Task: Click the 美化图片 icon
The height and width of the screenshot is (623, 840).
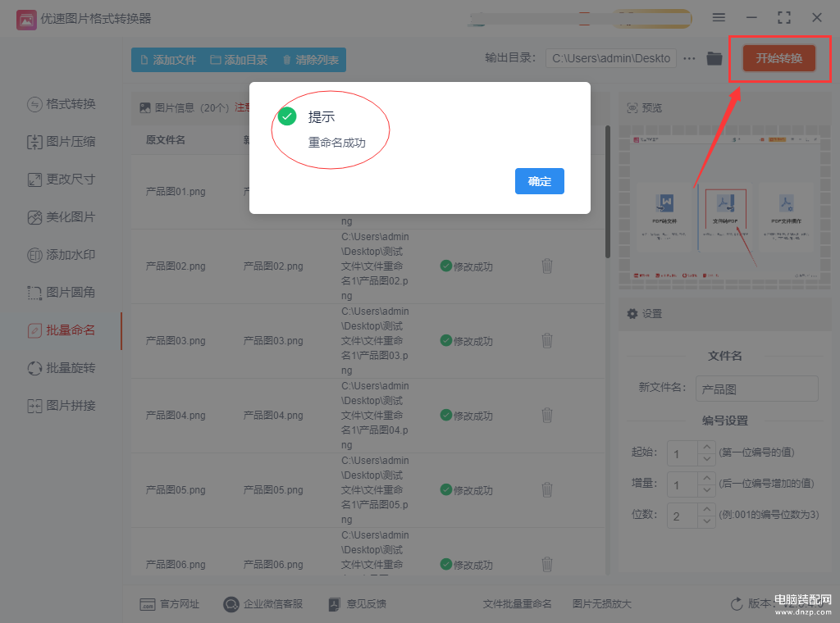Action: click(34, 217)
